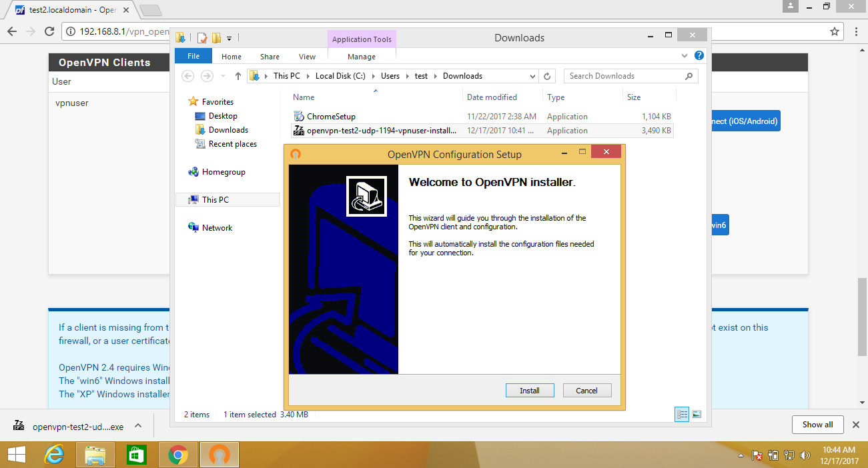Viewport: 868px width, 468px height.
Task: Open File Explorer from the taskbar
Action: [x=95, y=455]
